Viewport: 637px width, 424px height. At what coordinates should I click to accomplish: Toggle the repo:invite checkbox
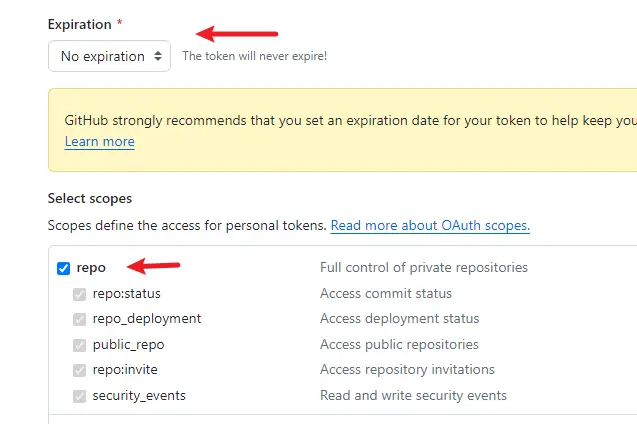click(79, 370)
